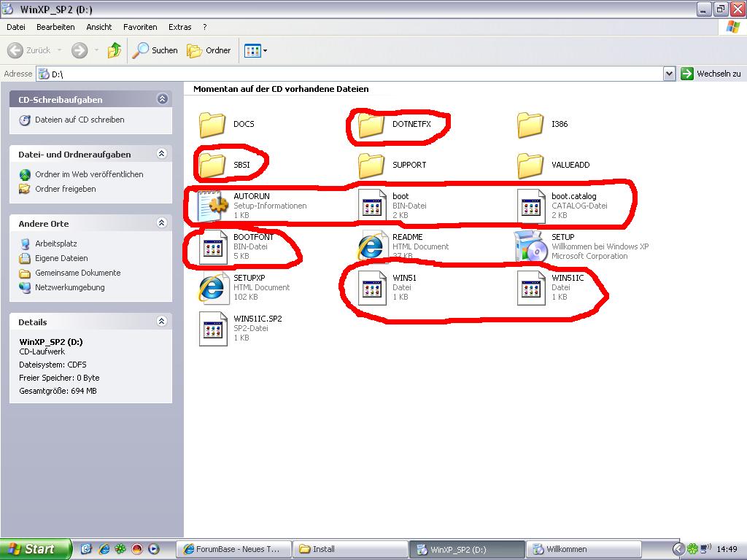Open the ? help menu
The width and height of the screenshot is (747, 560).
[204, 27]
